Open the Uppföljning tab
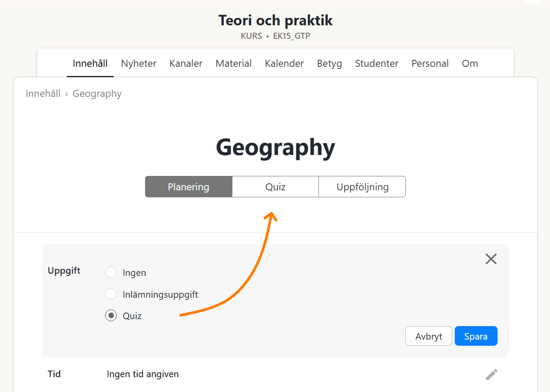Viewport: 550px width, 392px height. point(362,187)
